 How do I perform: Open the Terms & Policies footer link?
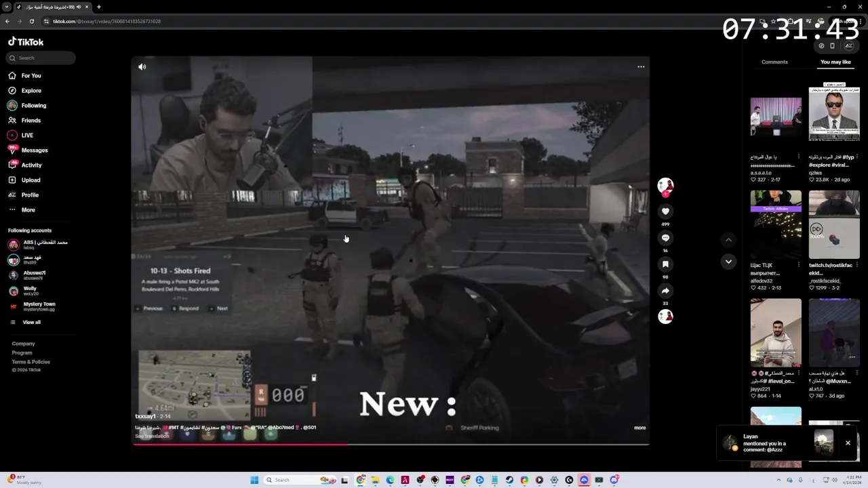tap(31, 362)
